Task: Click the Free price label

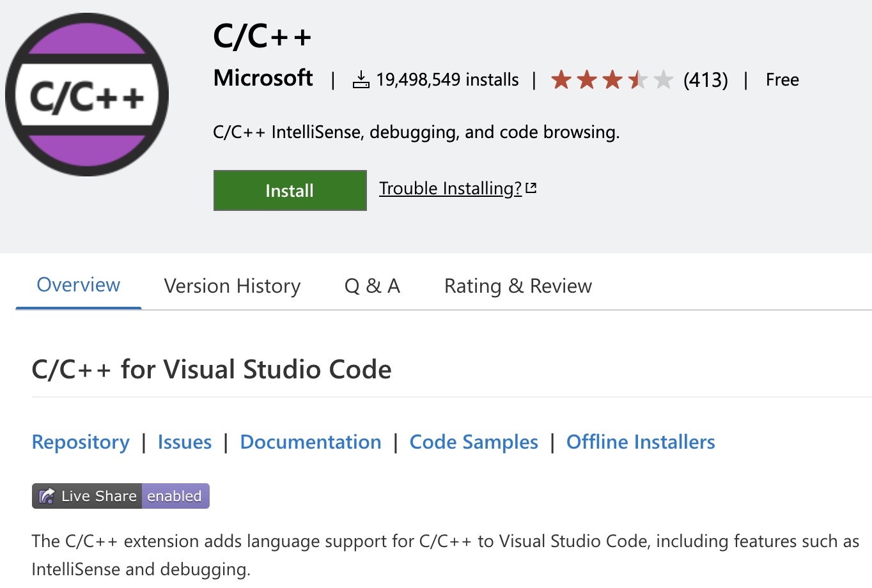Action: [x=782, y=80]
